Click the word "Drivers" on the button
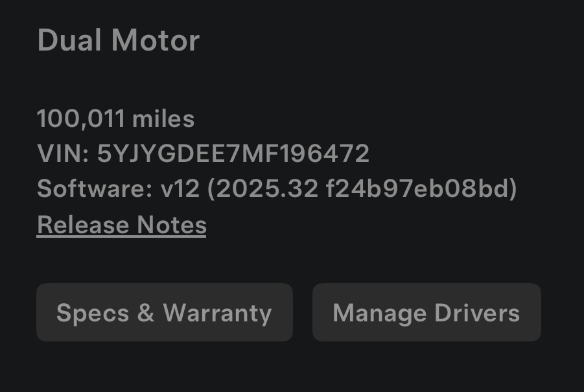Screen dimensions: 584x392 (x=477, y=313)
